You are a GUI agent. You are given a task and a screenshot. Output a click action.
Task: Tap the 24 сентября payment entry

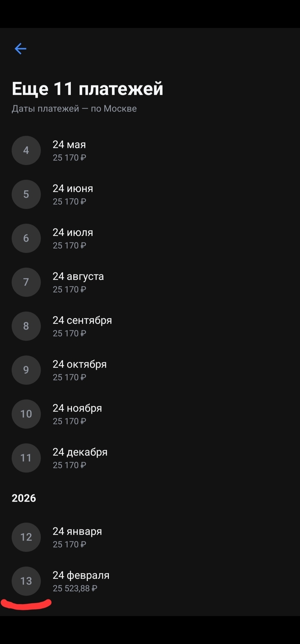click(x=82, y=326)
